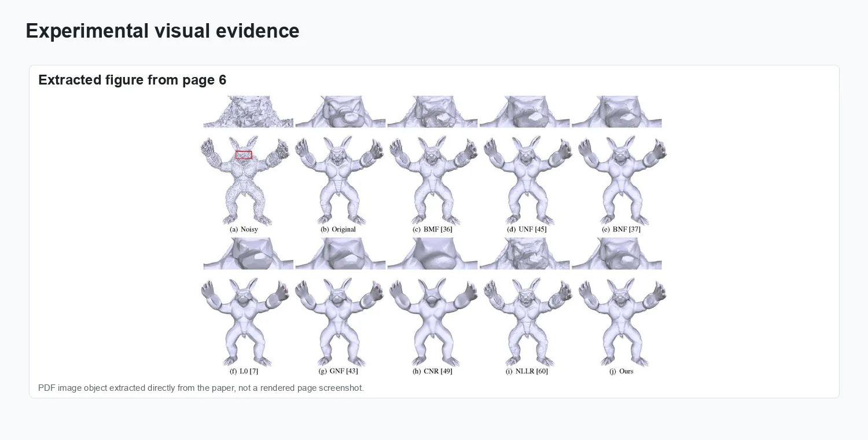The width and height of the screenshot is (868, 440).
Task: Click the CNR result armadillo model
Action: click(433, 322)
